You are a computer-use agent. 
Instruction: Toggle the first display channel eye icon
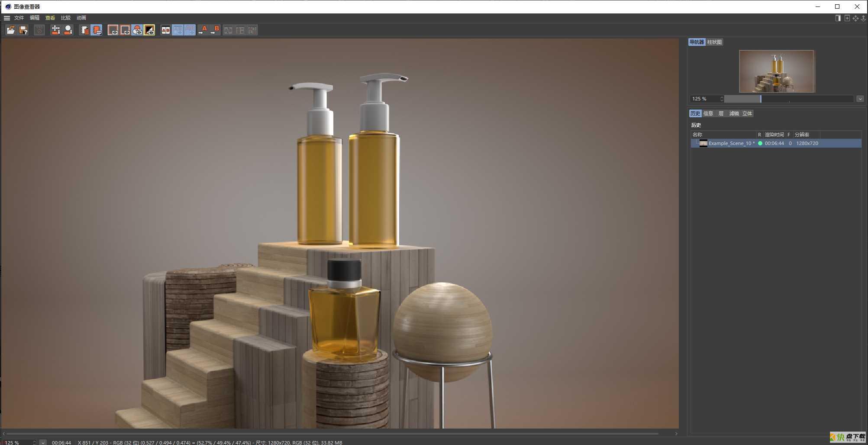click(x=113, y=30)
